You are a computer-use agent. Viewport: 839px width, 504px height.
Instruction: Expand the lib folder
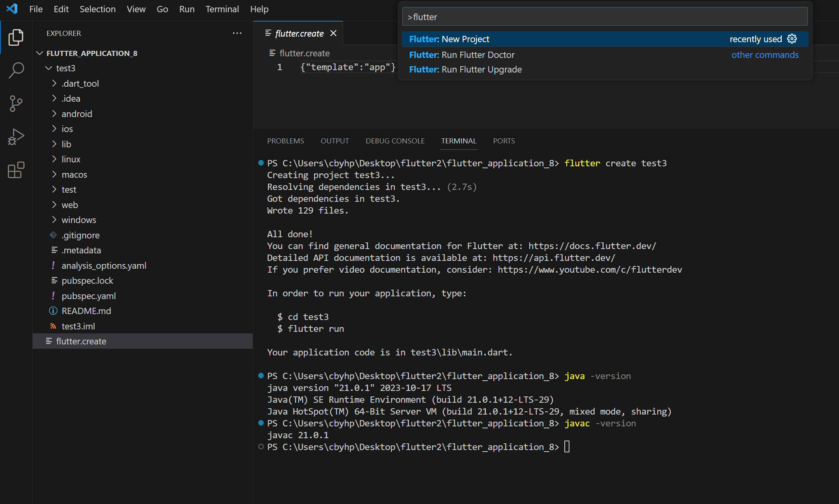(x=54, y=144)
